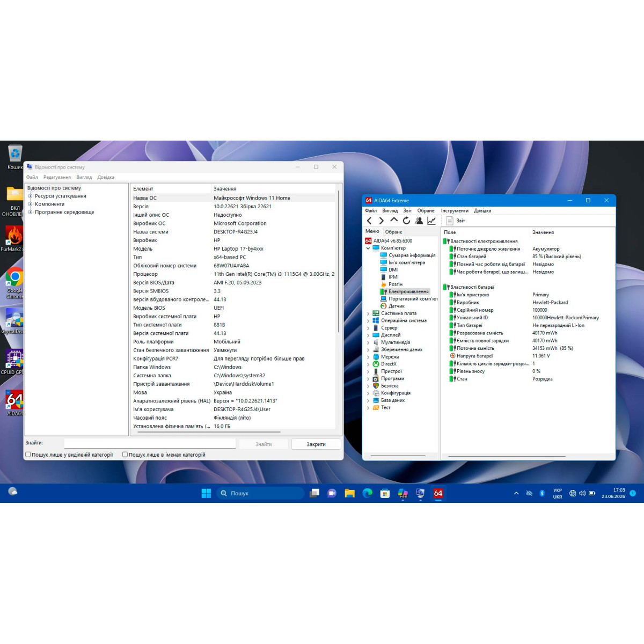Go forward in AIDA64 toolbar
The width and height of the screenshot is (644, 644).
381,221
